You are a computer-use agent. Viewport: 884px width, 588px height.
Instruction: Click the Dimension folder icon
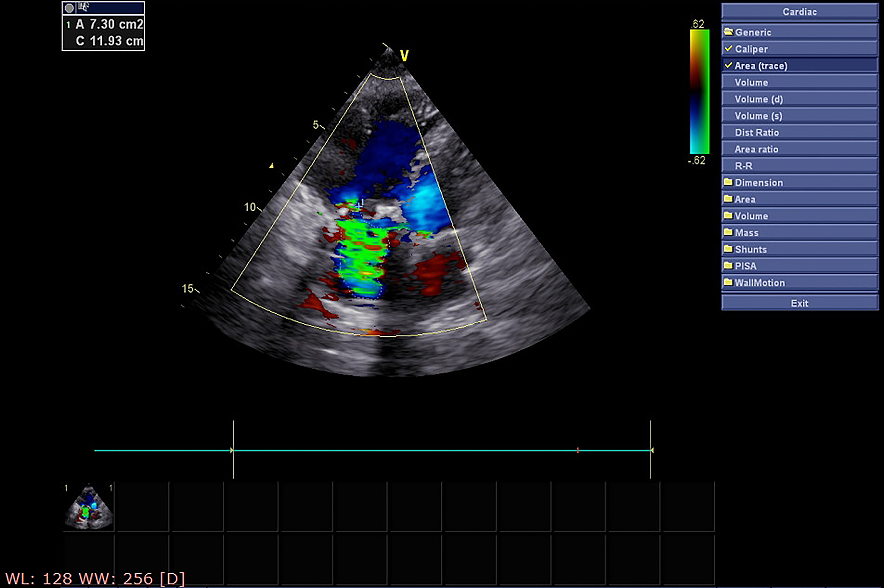729,182
